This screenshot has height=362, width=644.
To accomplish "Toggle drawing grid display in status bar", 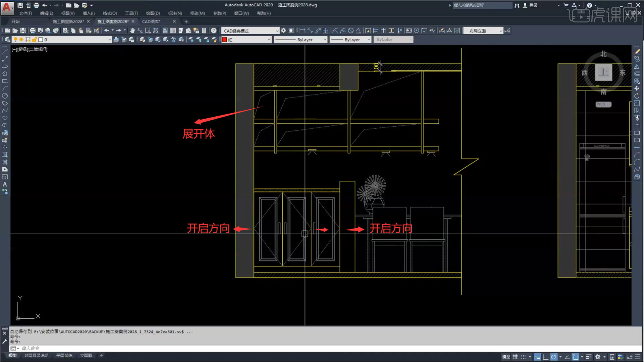I will (515, 357).
